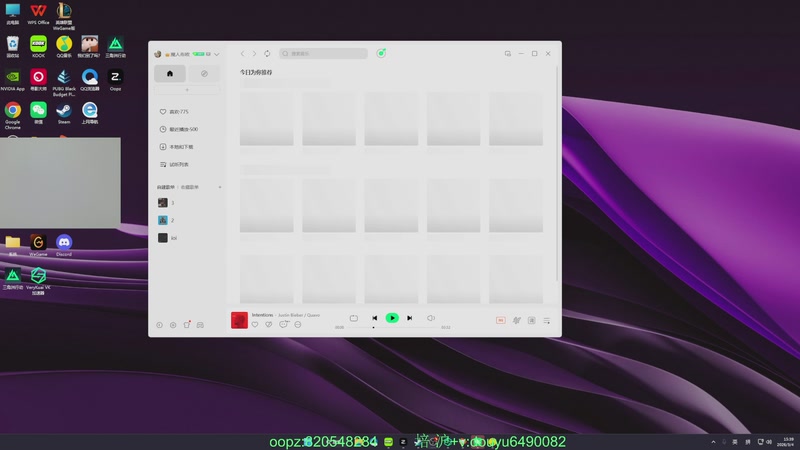Image resolution: width=800 pixels, height=450 pixels.
Task: Open VeryKuai VK accelerator icon
Action: click(x=38, y=281)
